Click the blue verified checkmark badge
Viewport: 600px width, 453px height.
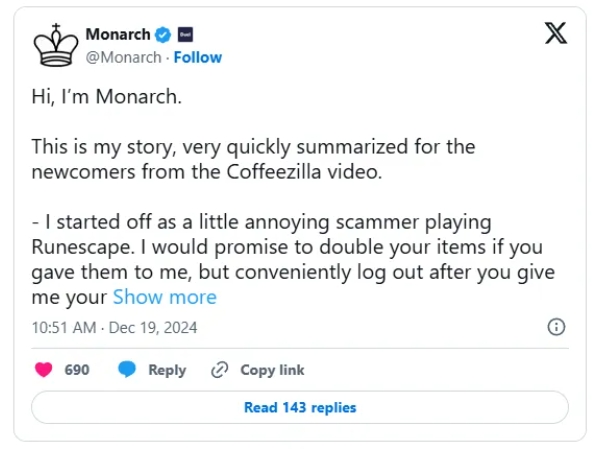pos(162,35)
